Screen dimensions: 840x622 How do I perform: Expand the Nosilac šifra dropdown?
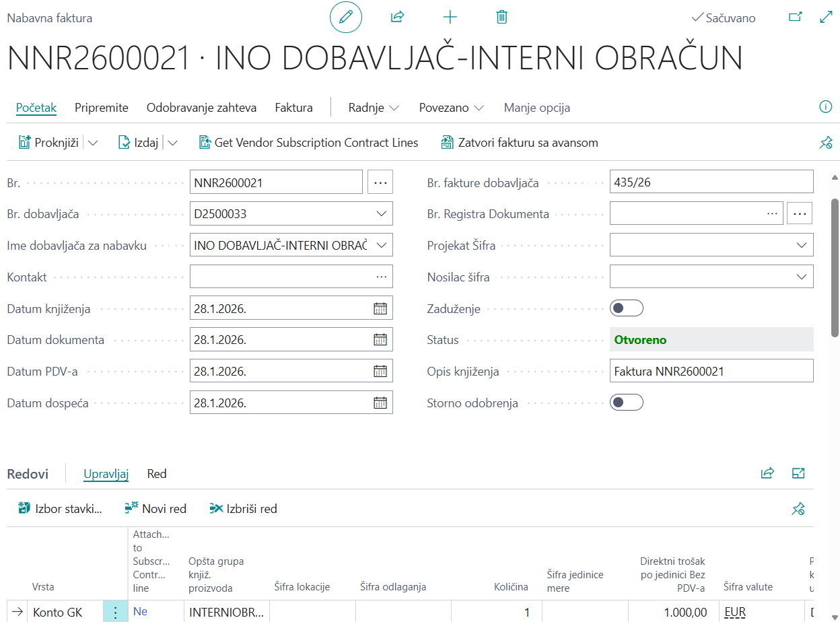(x=802, y=277)
